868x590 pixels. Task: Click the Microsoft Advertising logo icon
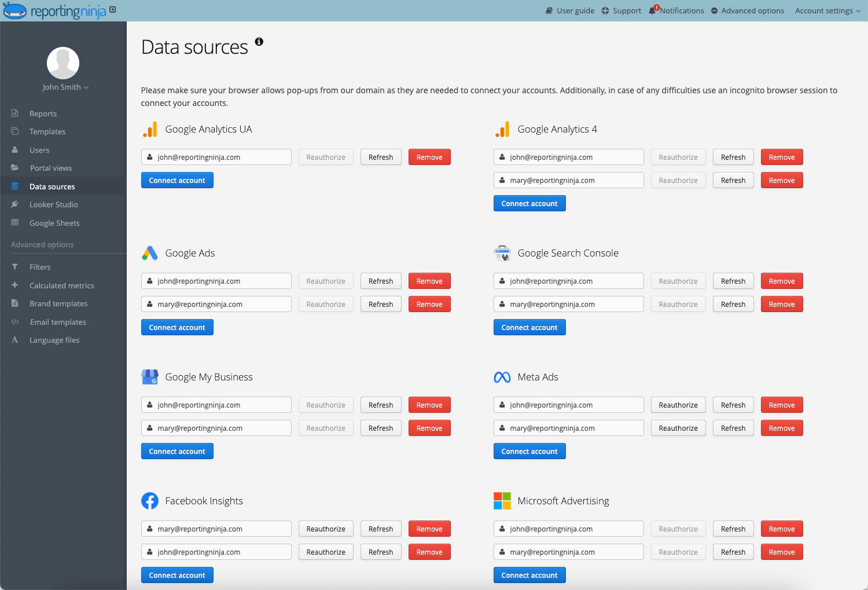[502, 501]
